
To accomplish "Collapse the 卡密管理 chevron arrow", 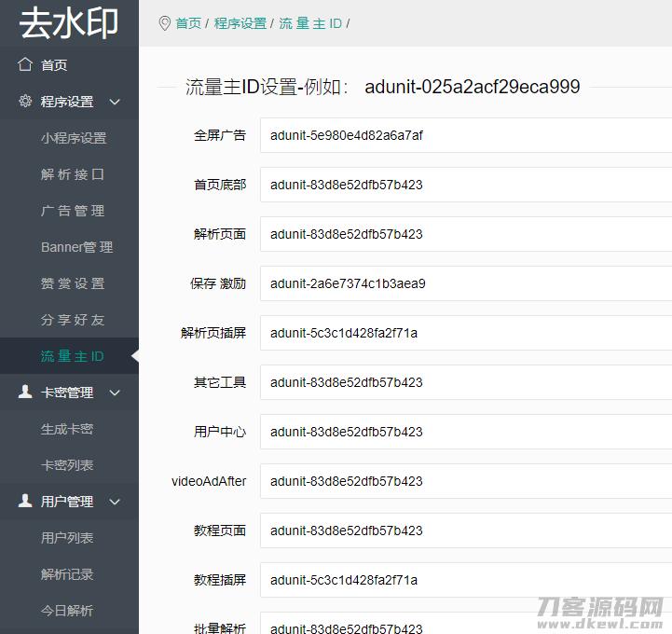I will pos(115,393).
